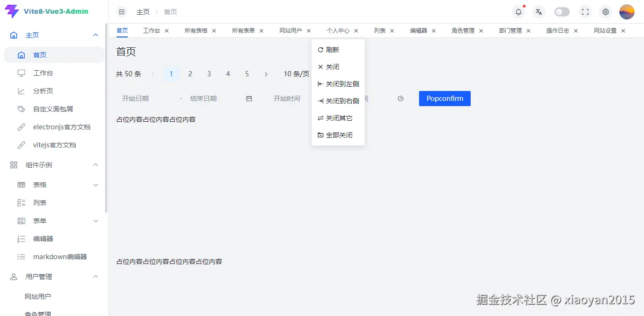Screen dimensions: 644x316
Task: Close the 网站用户 tab
Action: coord(309,31)
